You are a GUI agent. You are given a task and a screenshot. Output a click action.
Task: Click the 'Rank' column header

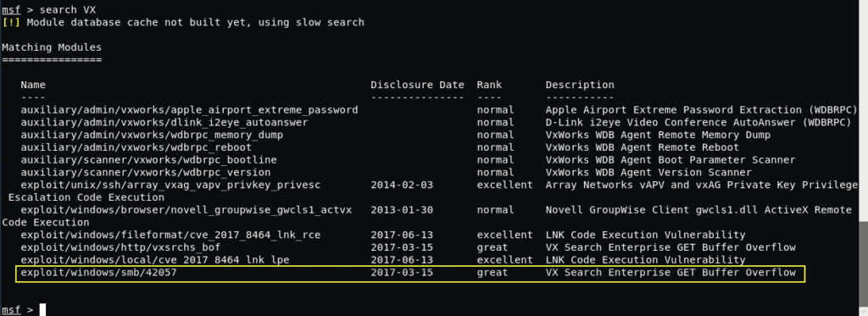pyautogui.click(x=489, y=86)
